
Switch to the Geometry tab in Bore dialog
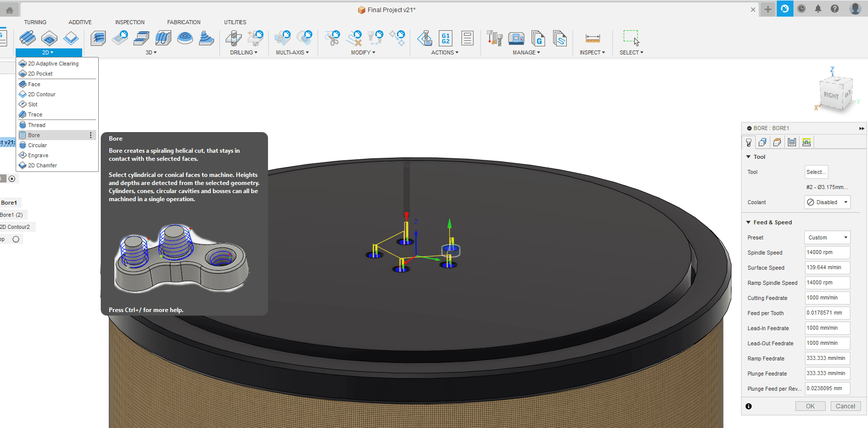[x=763, y=142]
